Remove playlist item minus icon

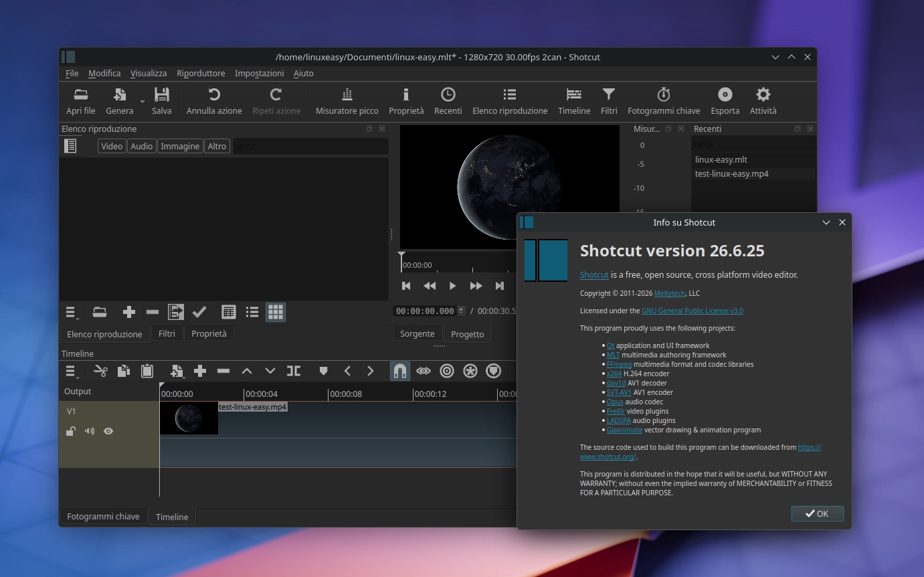(153, 312)
